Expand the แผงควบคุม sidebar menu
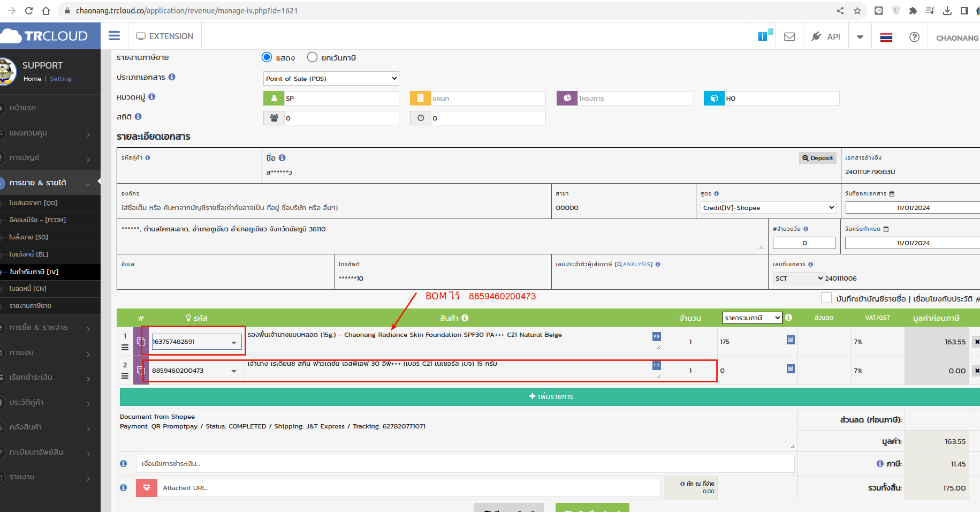Image resolution: width=980 pixels, height=512 pixels. click(x=50, y=133)
